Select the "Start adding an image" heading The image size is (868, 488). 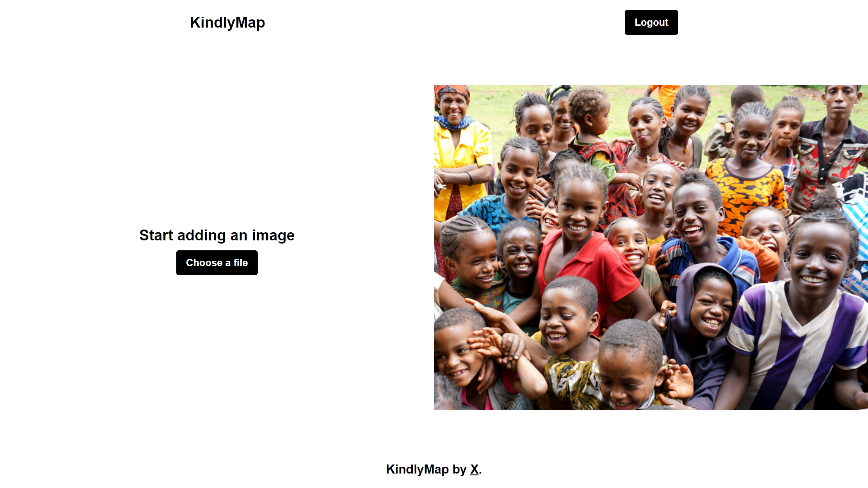[x=217, y=235]
